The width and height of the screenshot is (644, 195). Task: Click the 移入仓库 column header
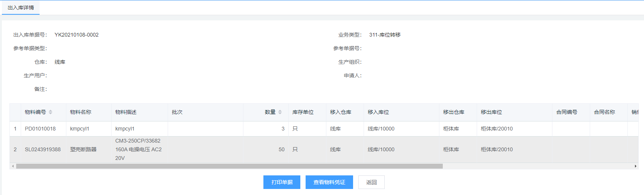click(x=341, y=112)
